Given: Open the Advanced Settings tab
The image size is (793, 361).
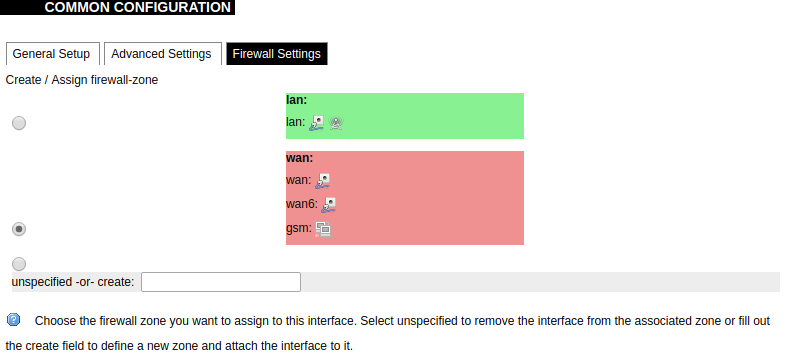Looking at the screenshot, I should (163, 54).
